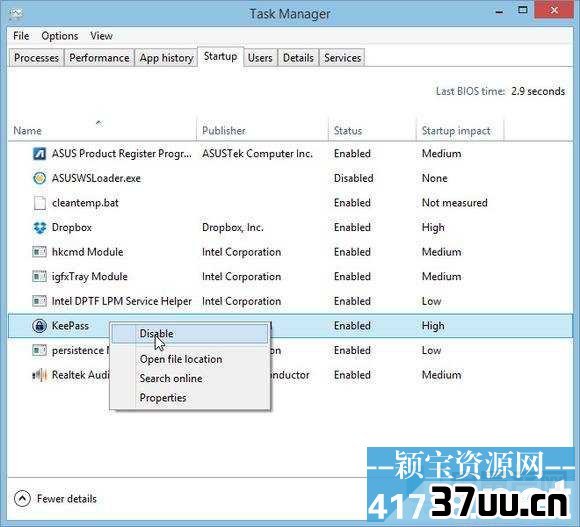Sort by the Name column header
This screenshot has width=580, height=527.
(102, 131)
